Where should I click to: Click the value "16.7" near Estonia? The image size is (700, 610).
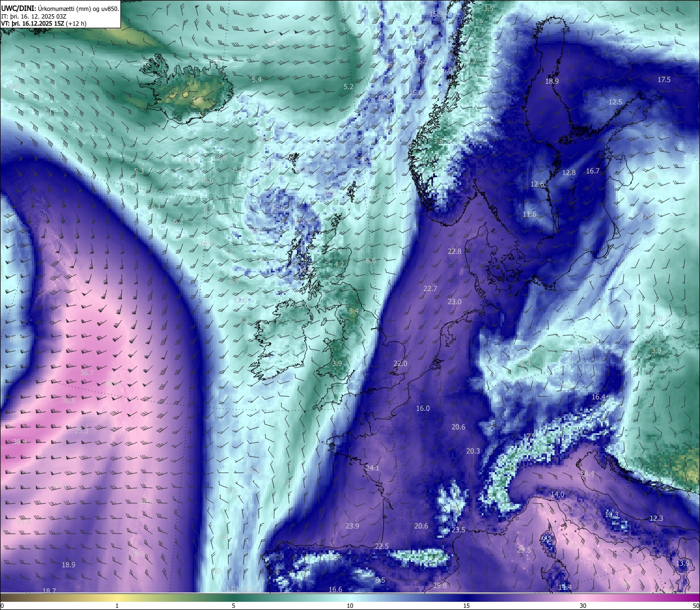click(x=593, y=171)
